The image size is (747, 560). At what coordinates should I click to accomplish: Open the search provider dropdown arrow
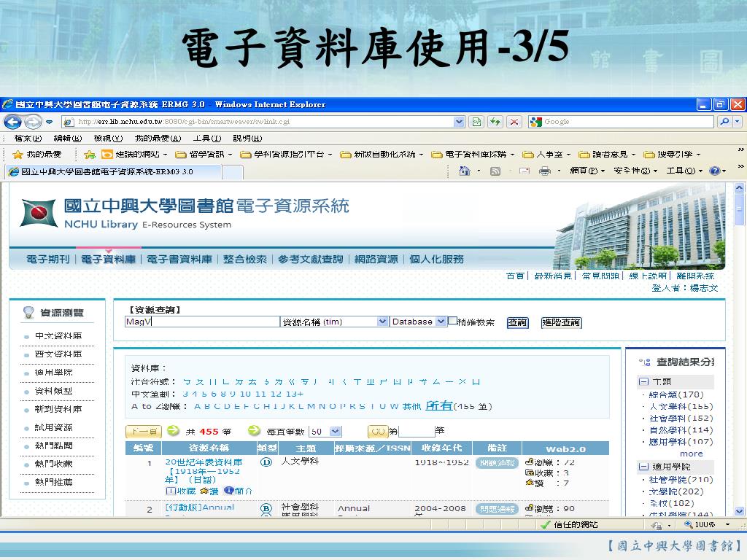point(738,122)
